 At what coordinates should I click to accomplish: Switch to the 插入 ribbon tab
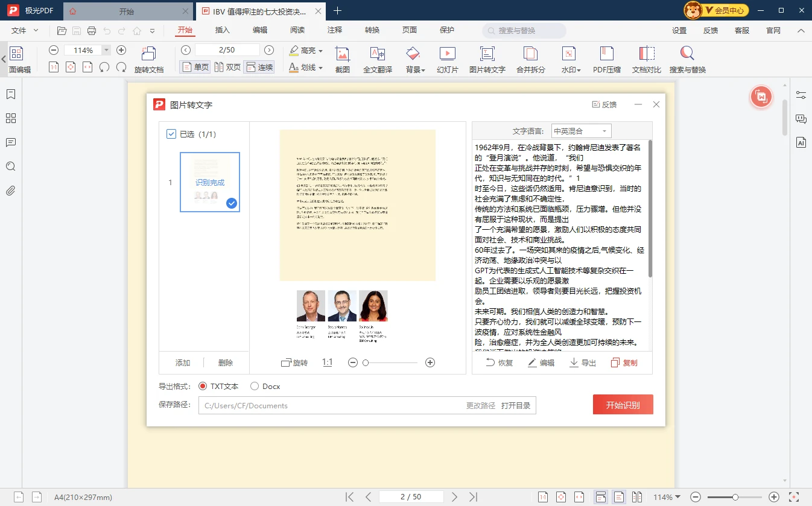click(x=223, y=30)
